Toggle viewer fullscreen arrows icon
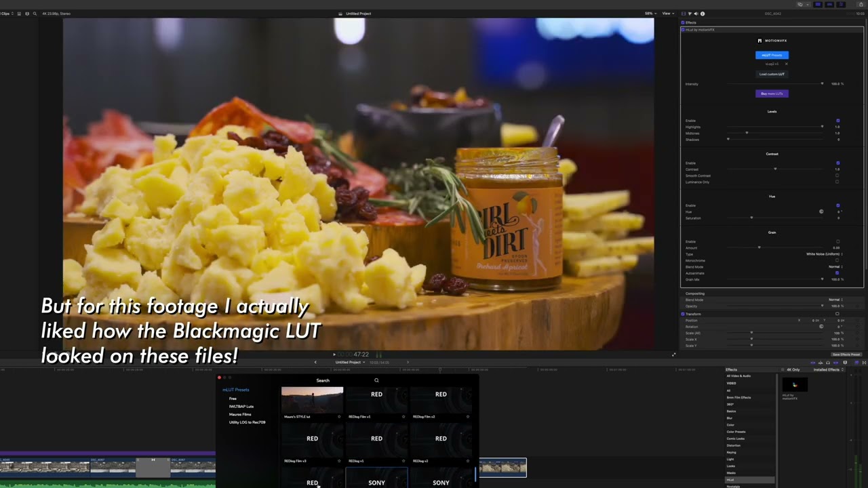 click(673, 354)
